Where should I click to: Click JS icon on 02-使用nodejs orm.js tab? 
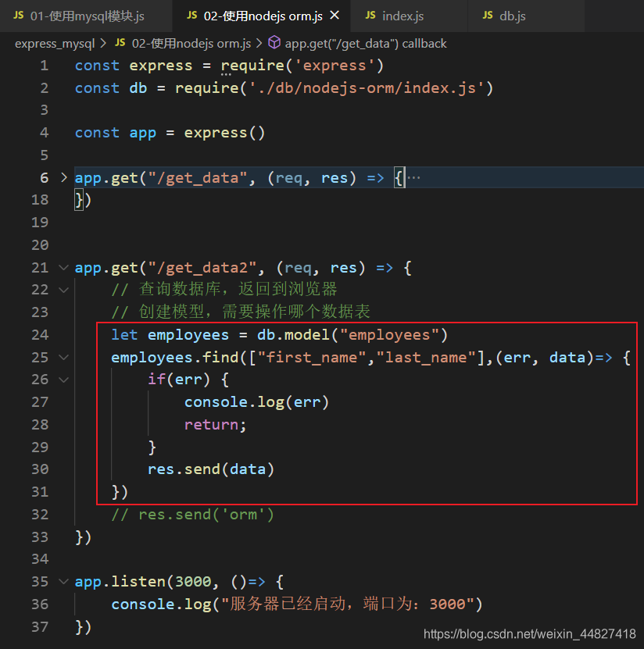[191, 16]
